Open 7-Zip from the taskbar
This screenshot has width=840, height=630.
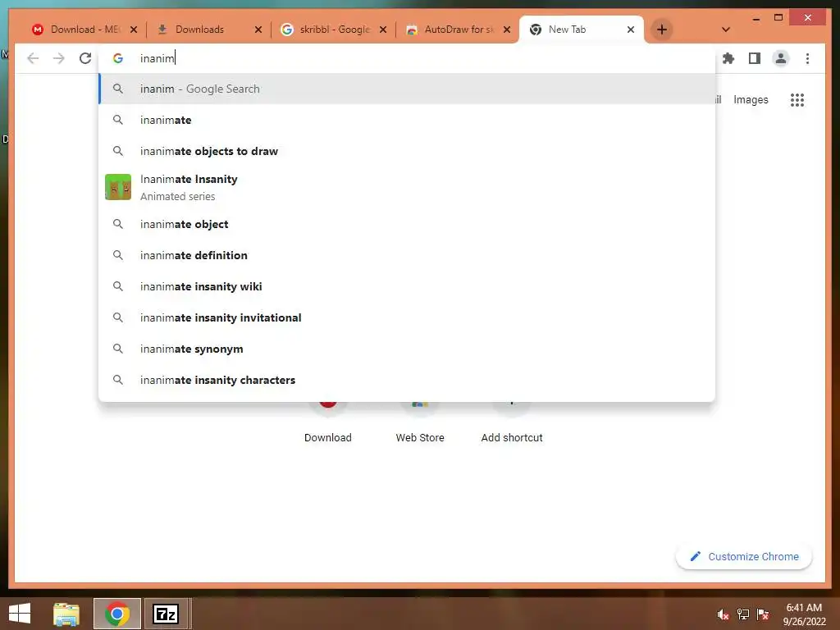pos(166,614)
